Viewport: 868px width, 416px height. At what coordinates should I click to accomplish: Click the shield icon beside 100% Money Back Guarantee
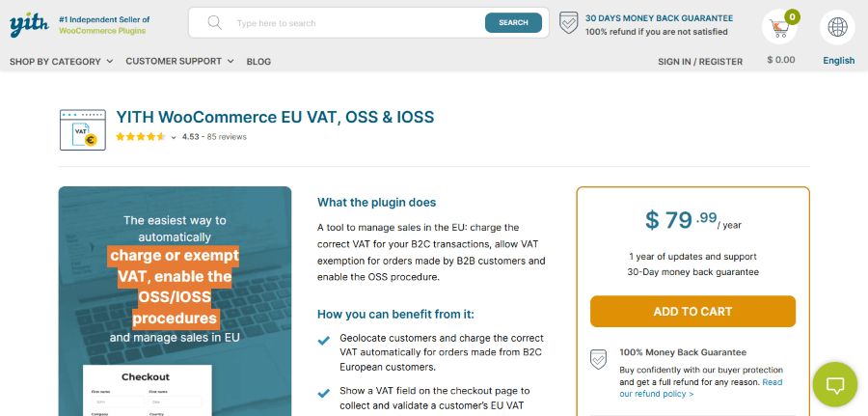click(598, 359)
